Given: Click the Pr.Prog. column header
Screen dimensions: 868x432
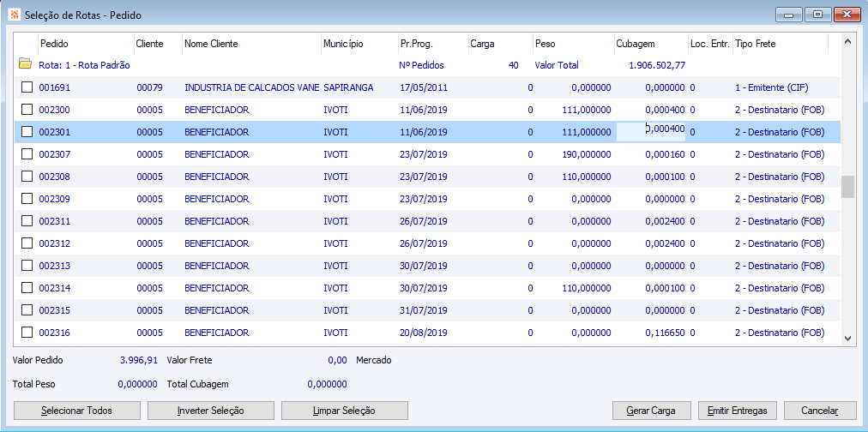Looking at the screenshot, I should pyautogui.click(x=431, y=44).
